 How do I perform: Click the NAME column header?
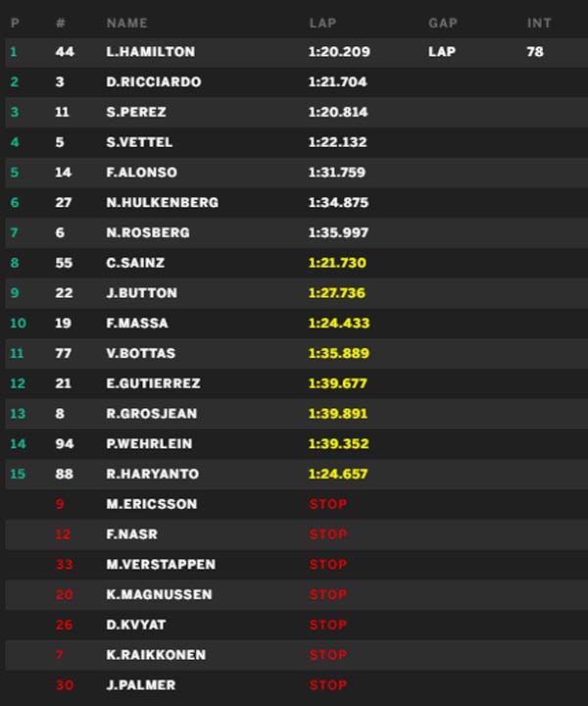(x=126, y=23)
